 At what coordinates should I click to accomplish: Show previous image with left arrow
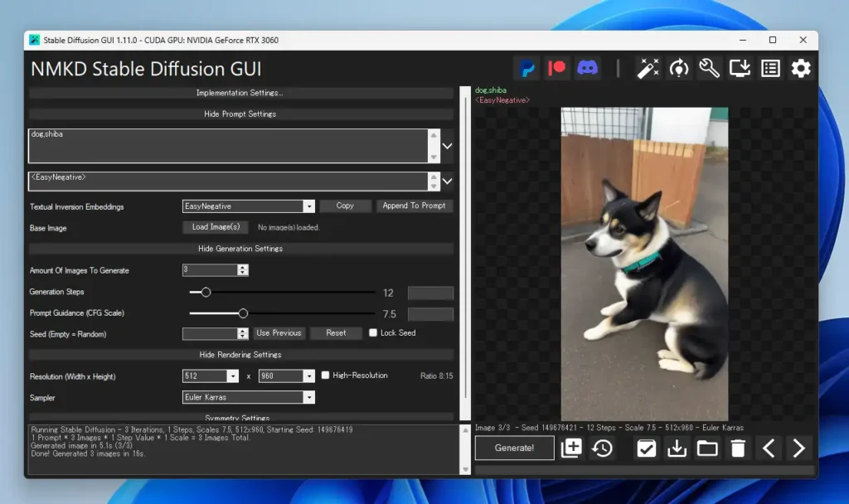pyautogui.click(x=769, y=448)
